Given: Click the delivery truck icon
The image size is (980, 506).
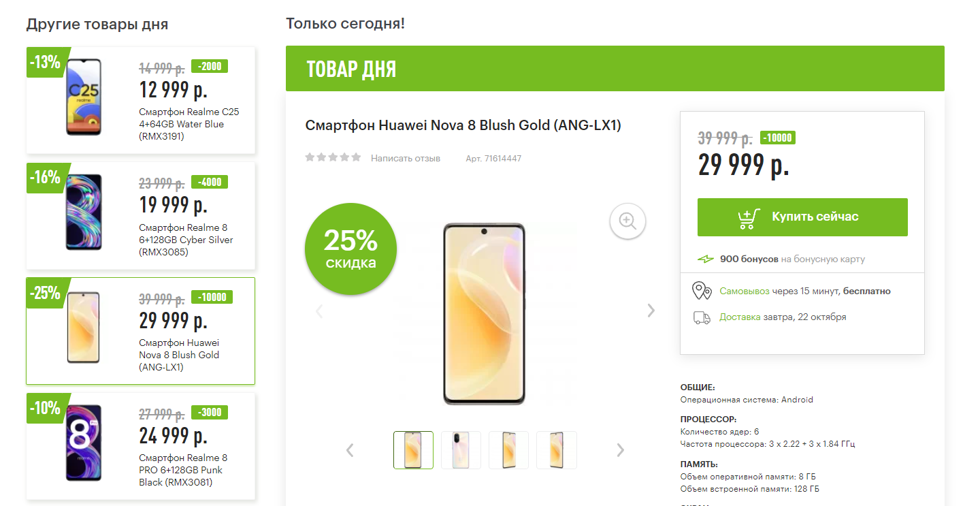Looking at the screenshot, I should [x=702, y=317].
